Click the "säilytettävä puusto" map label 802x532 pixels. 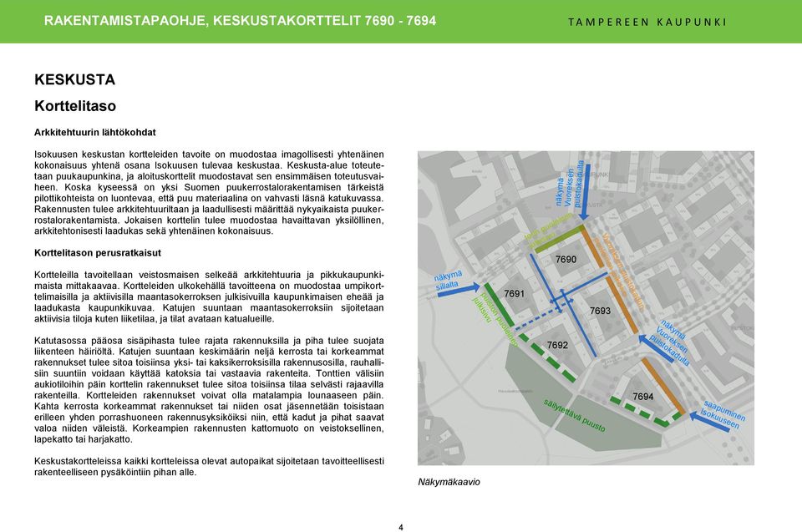[x=575, y=415]
